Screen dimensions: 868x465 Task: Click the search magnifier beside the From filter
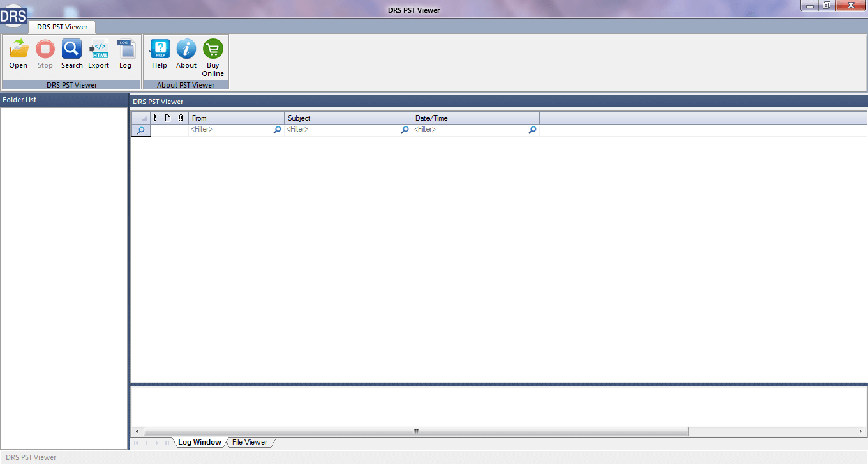pos(277,129)
